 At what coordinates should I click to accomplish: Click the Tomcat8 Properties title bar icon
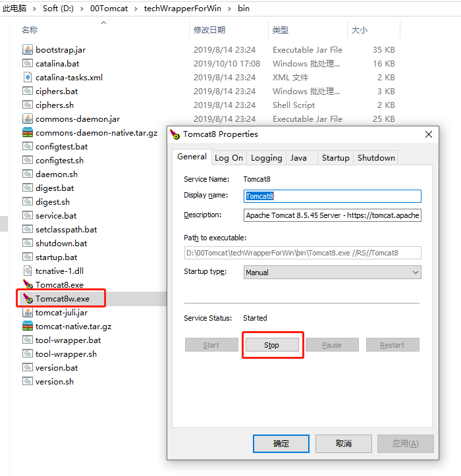pos(175,134)
